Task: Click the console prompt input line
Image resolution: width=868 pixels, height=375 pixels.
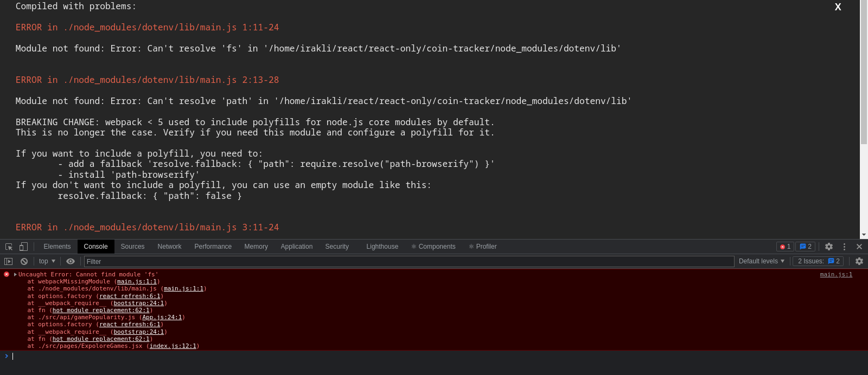Action: coord(434,357)
